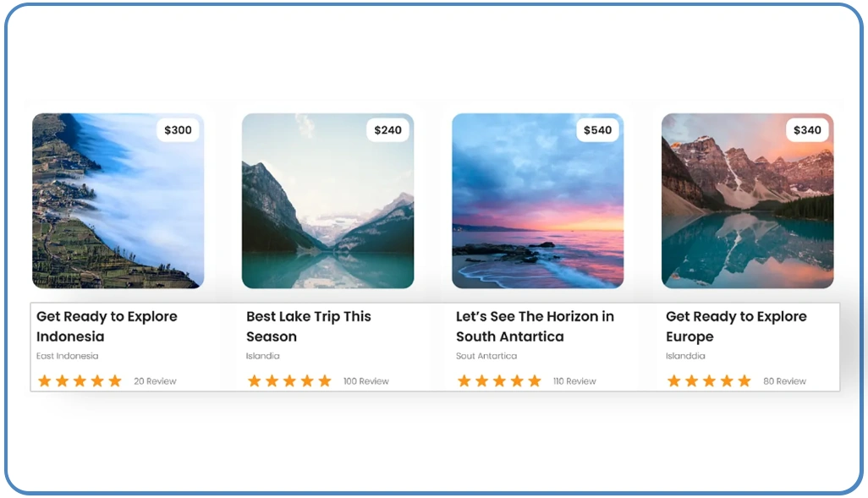This screenshot has width=868, height=498.
Task: Open the Indonesia cliffside travel photo
Action: pyautogui.click(x=118, y=201)
